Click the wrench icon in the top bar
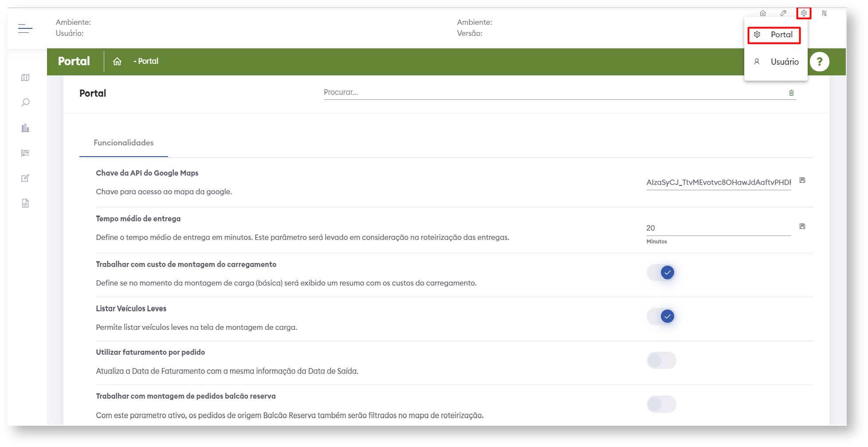The width and height of the screenshot is (868, 447). pyautogui.click(x=783, y=13)
